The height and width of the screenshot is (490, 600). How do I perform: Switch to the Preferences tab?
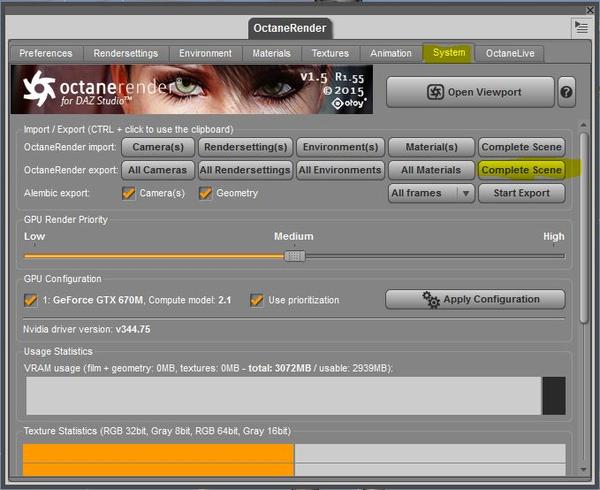point(46,53)
